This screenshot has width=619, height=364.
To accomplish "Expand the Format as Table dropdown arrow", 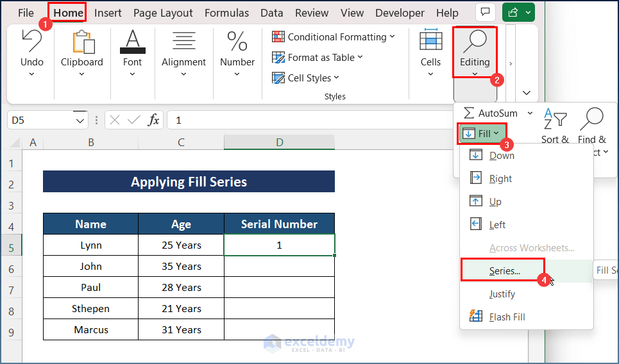I will [x=360, y=57].
